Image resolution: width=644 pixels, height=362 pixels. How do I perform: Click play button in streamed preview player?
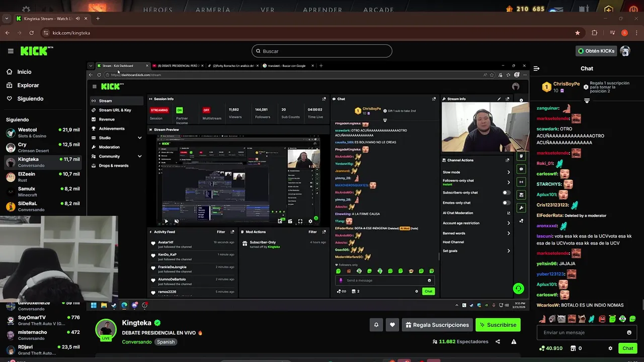166,221
